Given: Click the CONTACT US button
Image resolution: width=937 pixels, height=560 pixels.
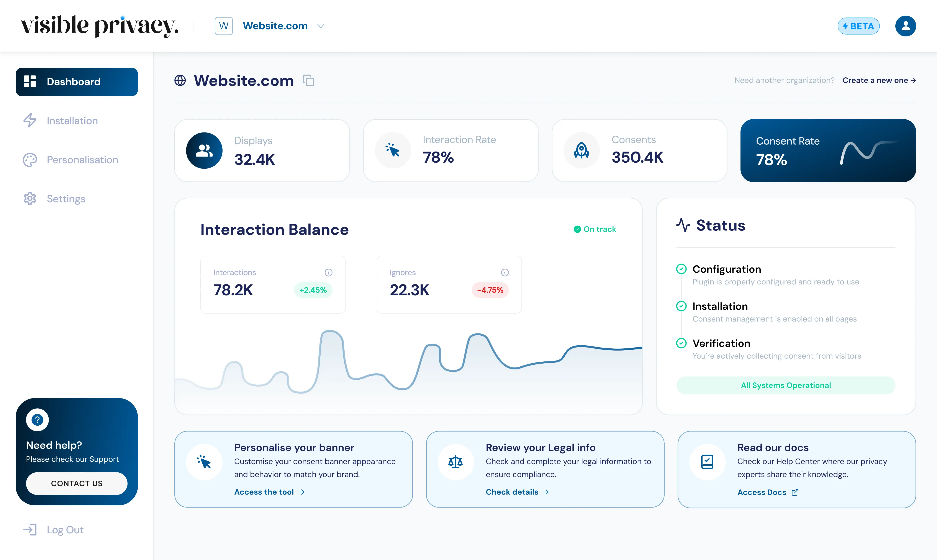Looking at the screenshot, I should click(77, 483).
